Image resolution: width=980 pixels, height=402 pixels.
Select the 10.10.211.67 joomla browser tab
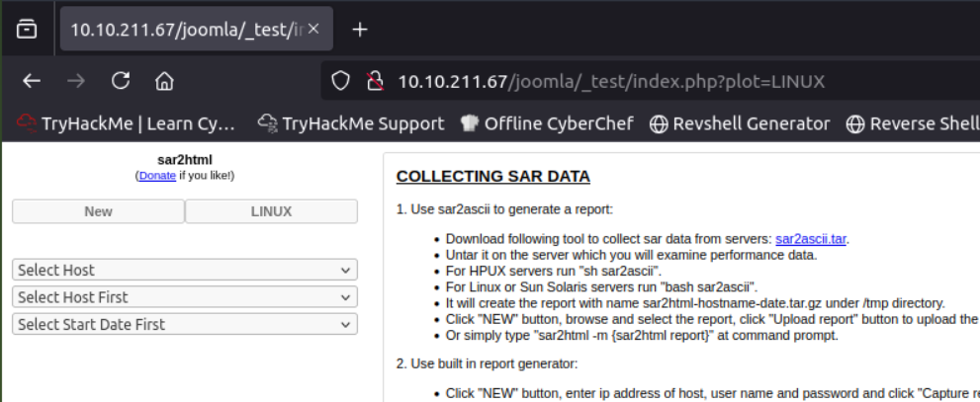(185, 29)
